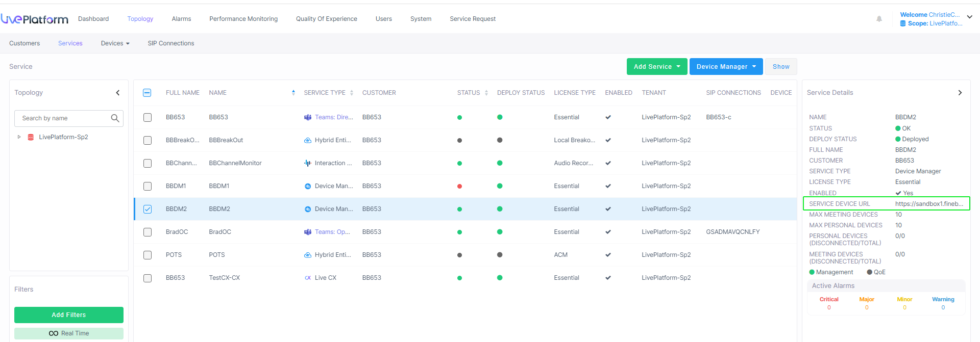Expand the LivePlatform-Sp2 tree node
The image size is (980, 342).
[19, 137]
